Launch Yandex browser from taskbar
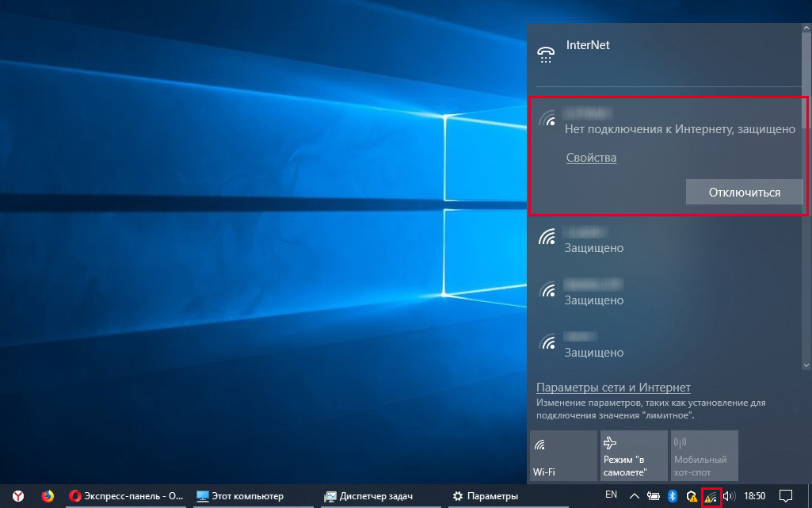Screen dimensions: 812x508 tap(18, 496)
